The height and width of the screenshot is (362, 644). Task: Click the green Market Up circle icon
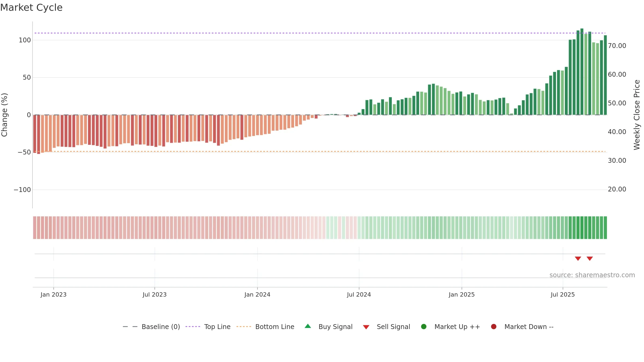coord(424,327)
